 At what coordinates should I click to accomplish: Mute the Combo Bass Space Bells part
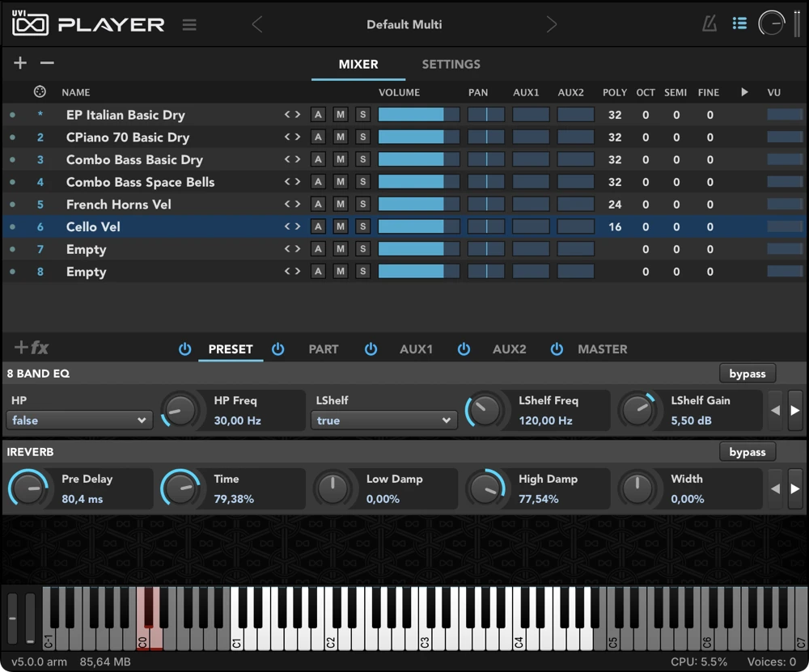tap(340, 181)
